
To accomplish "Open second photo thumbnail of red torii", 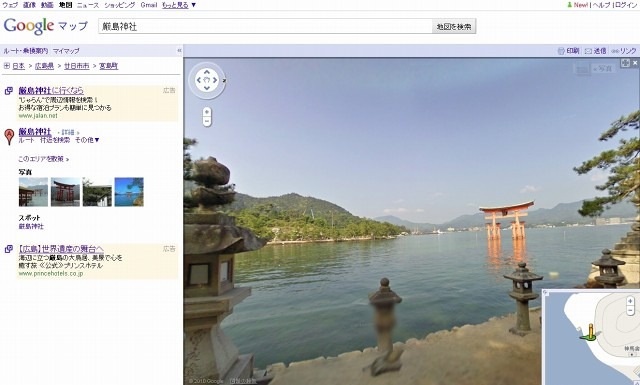I will click(65, 192).
